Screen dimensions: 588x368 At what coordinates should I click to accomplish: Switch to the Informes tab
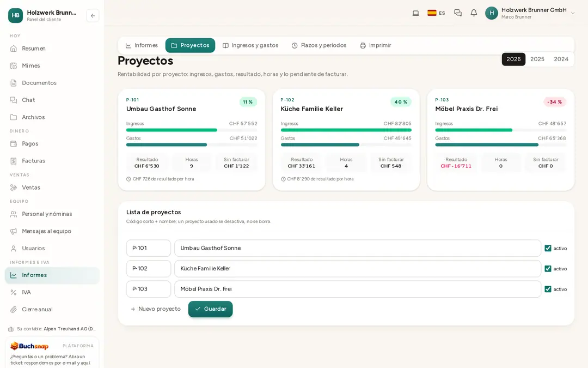[142, 45]
